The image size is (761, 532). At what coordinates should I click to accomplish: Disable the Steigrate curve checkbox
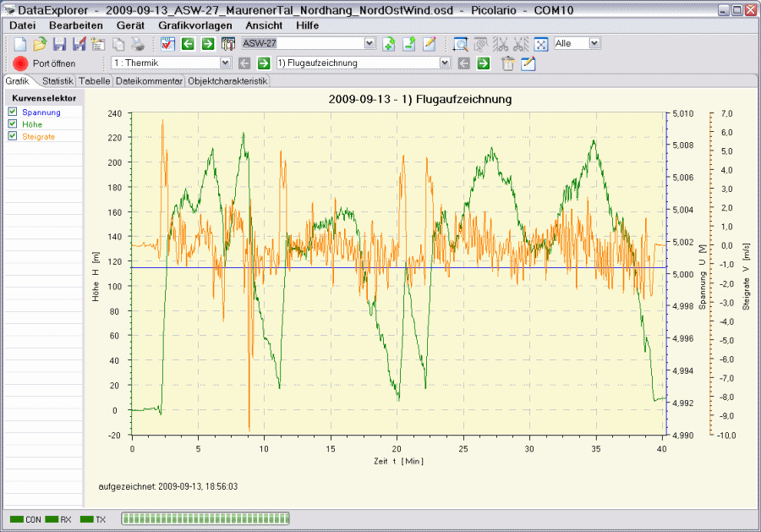tap(13, 135)
